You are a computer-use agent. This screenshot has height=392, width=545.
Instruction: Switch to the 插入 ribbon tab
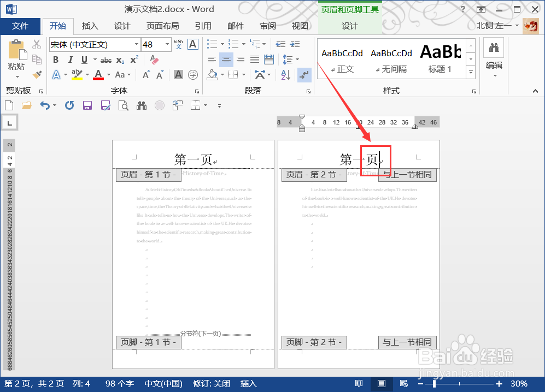(x=90, y=26)
